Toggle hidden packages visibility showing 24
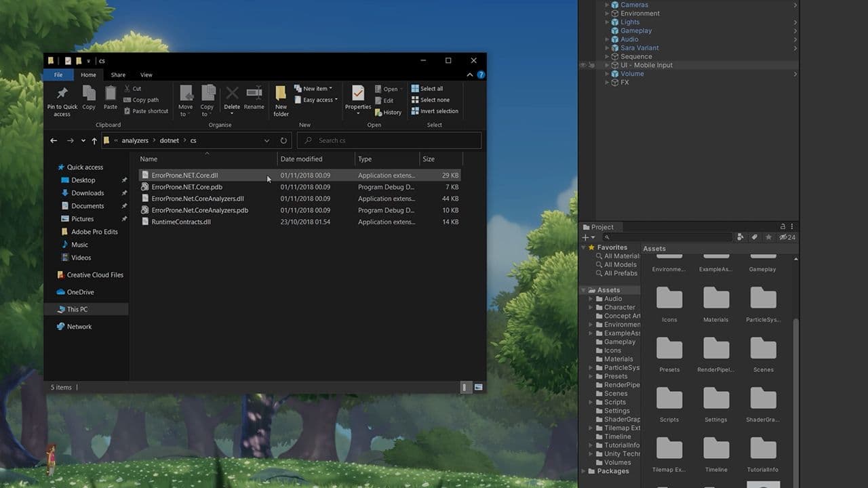Viewport: 868px width, 488px height. (787, 237)
